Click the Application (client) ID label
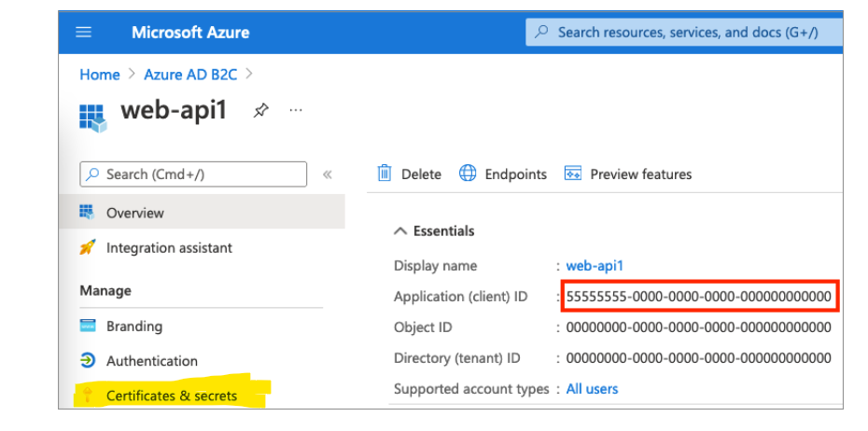Viewport: 868px width, 431px height. (x=460, y=297)
